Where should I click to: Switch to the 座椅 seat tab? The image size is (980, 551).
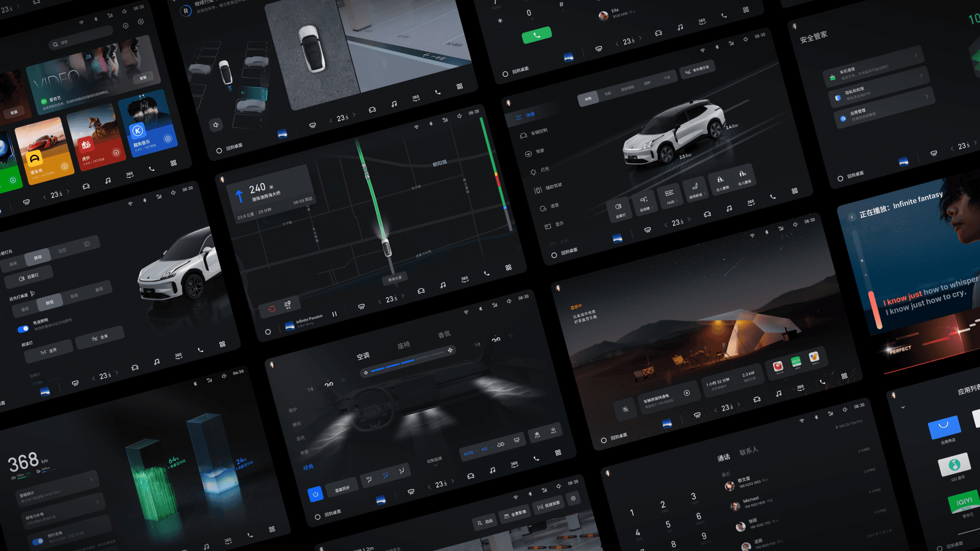pyautogui.click(x=403, y=345)
